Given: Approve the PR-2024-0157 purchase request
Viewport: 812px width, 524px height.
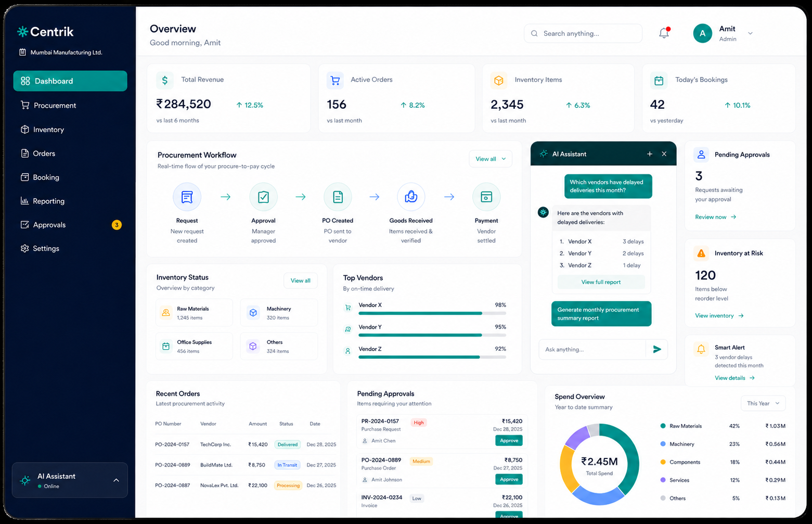Looking at the screenshot, I should coord(509,440).
